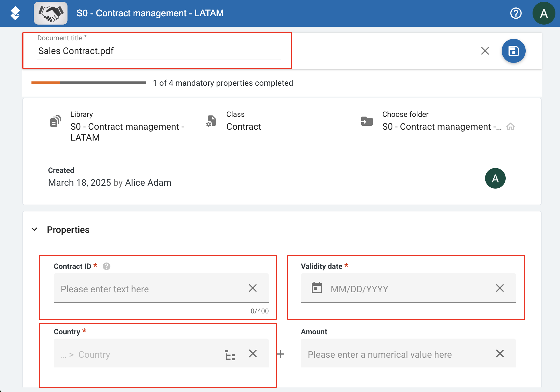Collapse the Properties section chevron
The image size is (560, 392).
34,229
